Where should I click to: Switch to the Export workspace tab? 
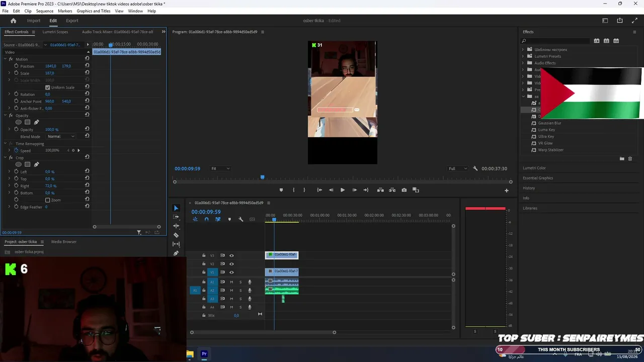[x=72, y=21]
